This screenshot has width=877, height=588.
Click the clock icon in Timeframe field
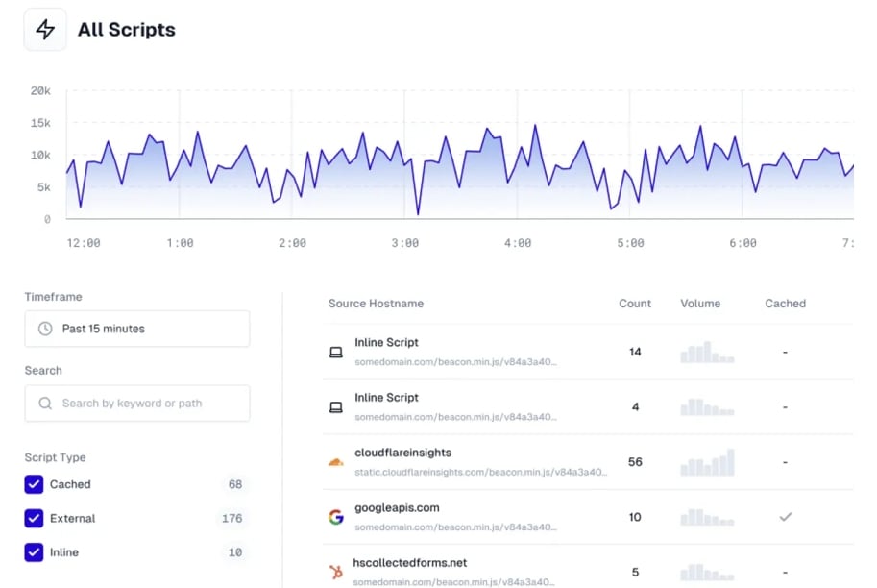(x=45, y=329)
